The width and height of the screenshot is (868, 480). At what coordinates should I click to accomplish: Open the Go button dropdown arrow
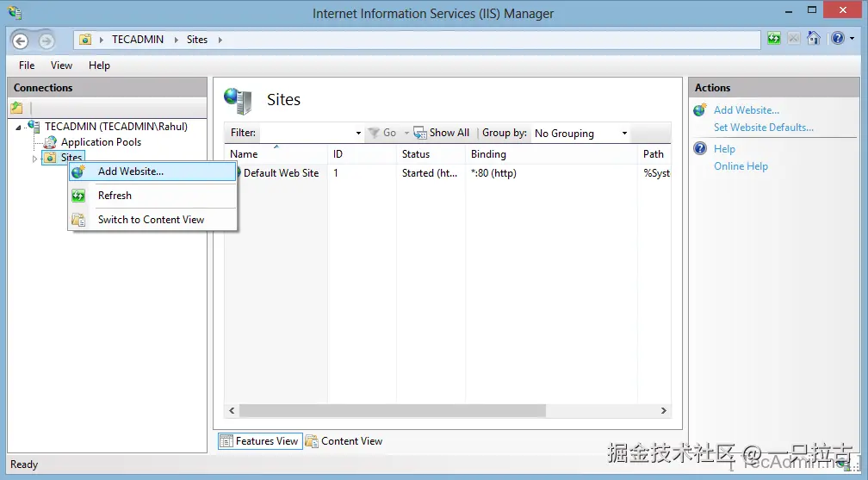[406, 133]
